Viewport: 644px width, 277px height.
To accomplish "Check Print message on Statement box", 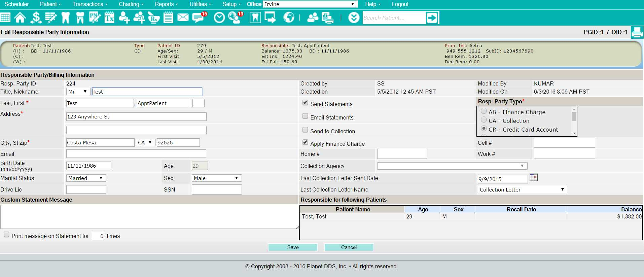I will pos(6,235).
